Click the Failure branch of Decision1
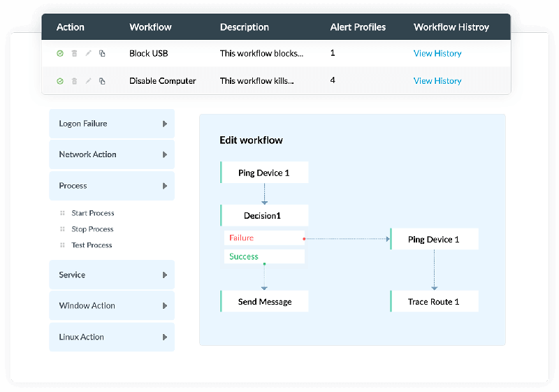Viewport: 559px width, 392px height. point(264,238)
